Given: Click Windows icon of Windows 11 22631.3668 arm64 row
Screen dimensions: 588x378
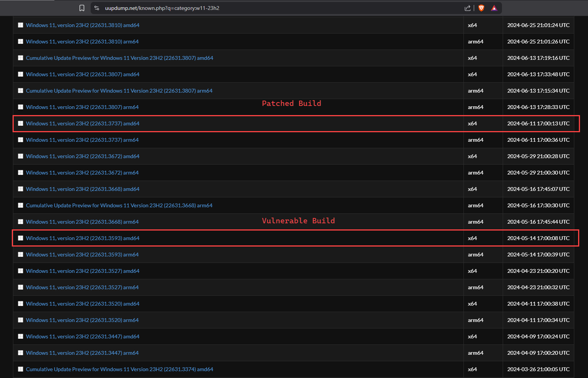Looking at the screenshot, I should [x=21, y=222].
